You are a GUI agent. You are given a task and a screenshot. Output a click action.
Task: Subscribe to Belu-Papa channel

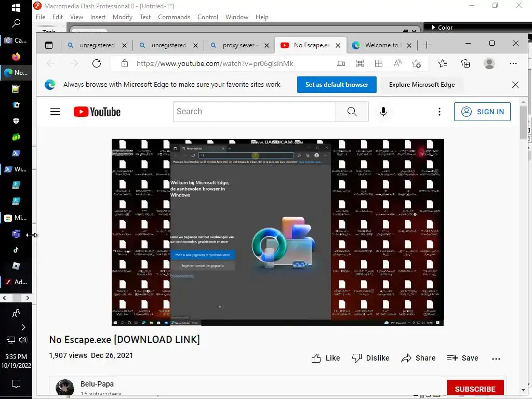point(475,389)
